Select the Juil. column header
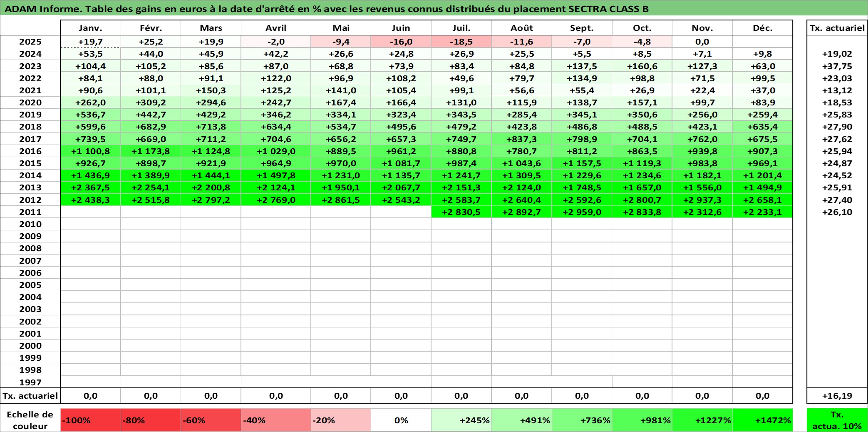Screen dimensions: 868x432 [461, 28]
